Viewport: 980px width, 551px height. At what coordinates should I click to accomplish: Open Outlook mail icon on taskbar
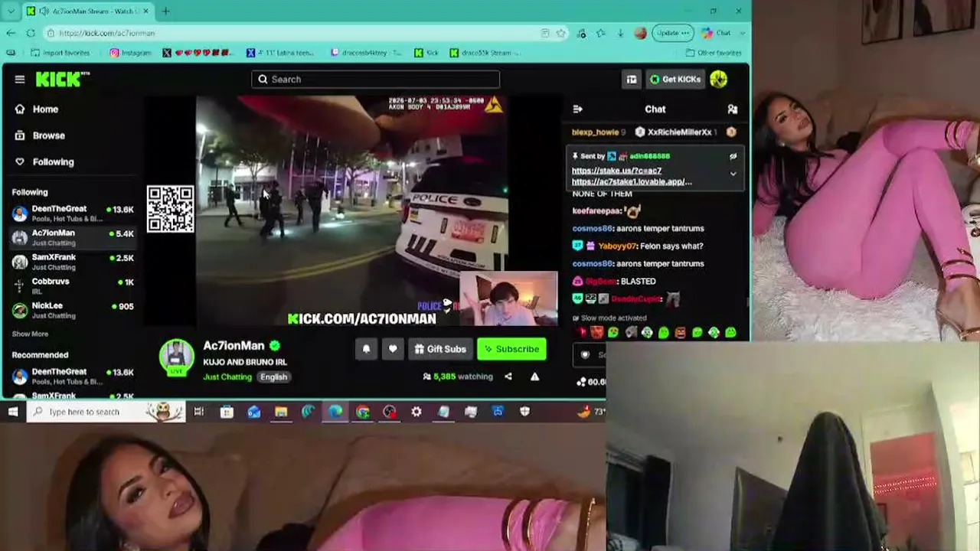(x=253, y=412)
